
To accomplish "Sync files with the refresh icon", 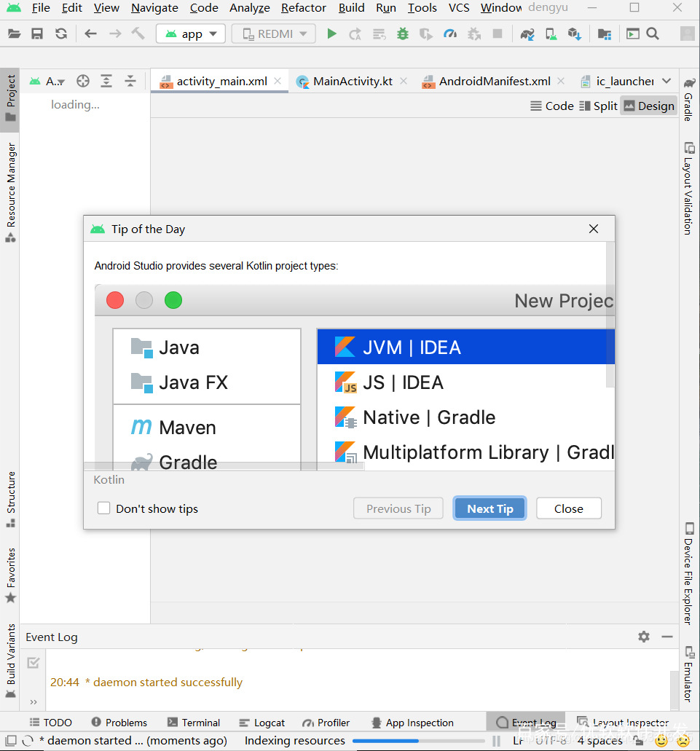I will pos(60,34).
